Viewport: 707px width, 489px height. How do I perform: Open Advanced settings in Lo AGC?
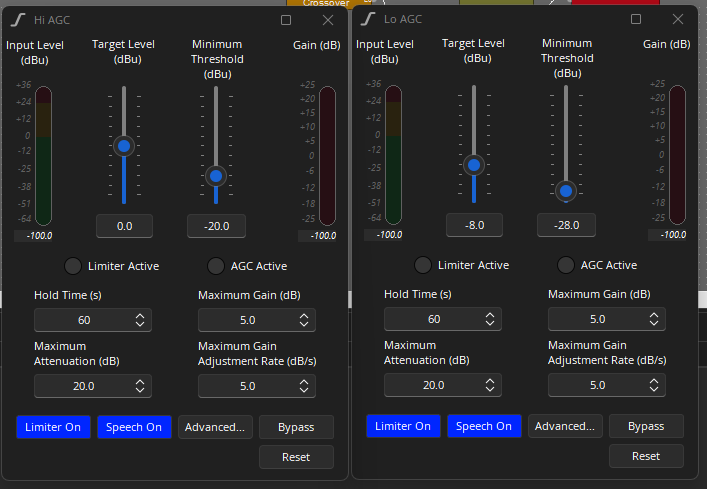click(565, 426)
